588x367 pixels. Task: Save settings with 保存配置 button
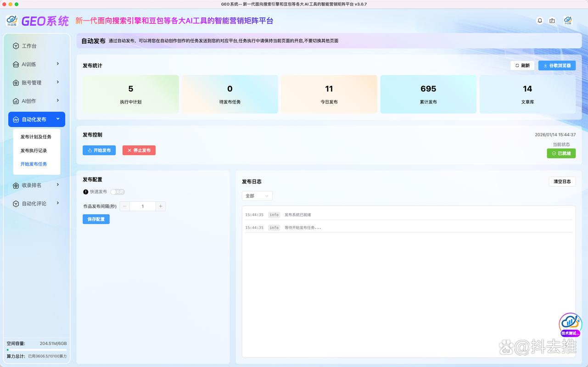pyautogui.click(x=96, y=219)
